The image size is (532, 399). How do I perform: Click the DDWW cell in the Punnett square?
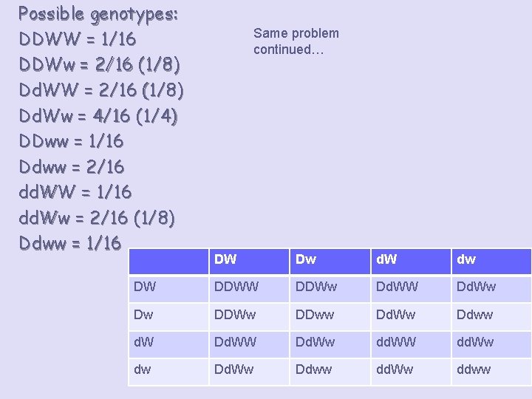point(248,288)
